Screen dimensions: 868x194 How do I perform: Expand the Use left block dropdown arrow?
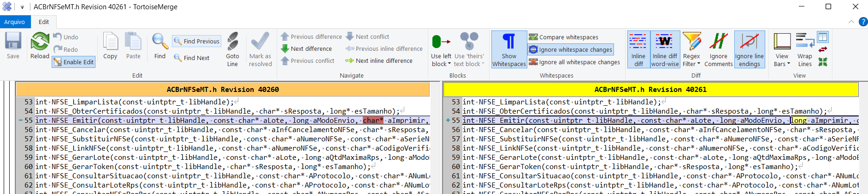click(449, 64)
